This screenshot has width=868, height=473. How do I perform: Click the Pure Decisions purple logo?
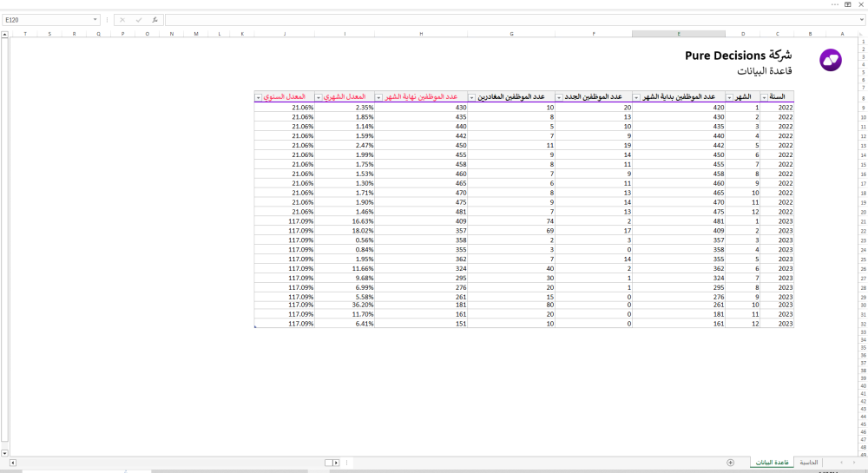click(831, 61)
